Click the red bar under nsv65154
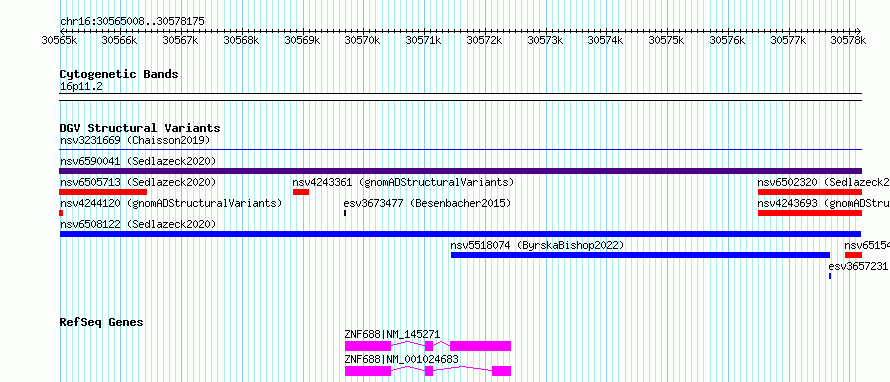The width and height of the screenshot is (890, 382). click(x=853, y=255)
